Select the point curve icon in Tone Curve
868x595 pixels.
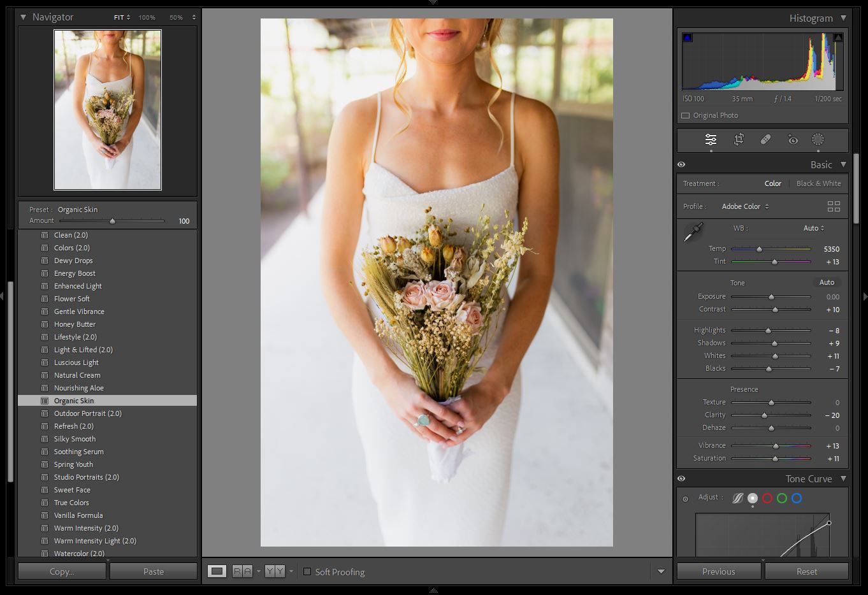pyautogui.click(x=752, y=498)
